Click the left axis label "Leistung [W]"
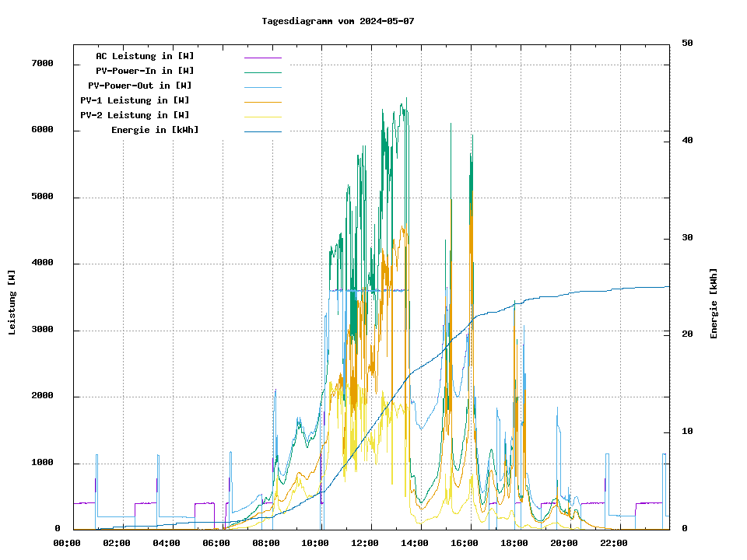This screenshot has height=560, width=747. 12,303
